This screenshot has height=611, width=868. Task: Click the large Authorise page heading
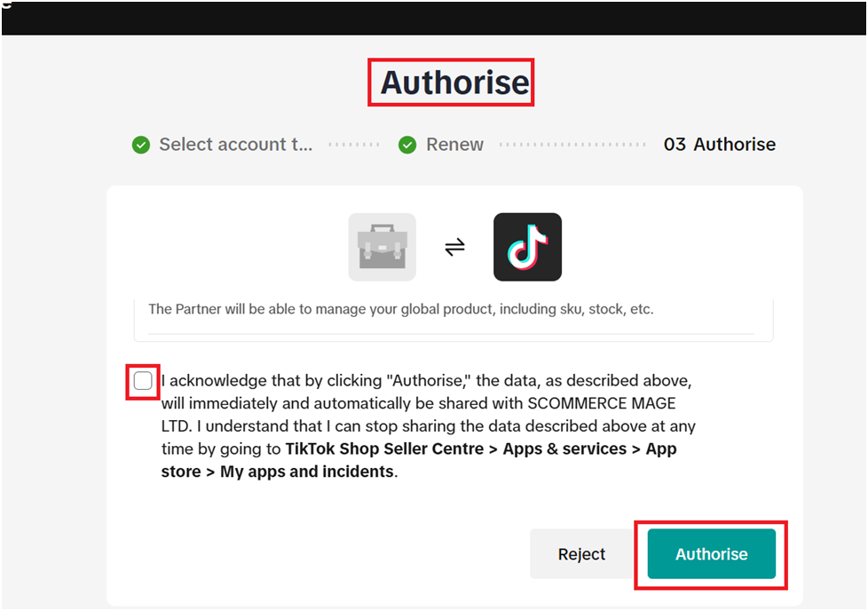click(x=454, y=83)
